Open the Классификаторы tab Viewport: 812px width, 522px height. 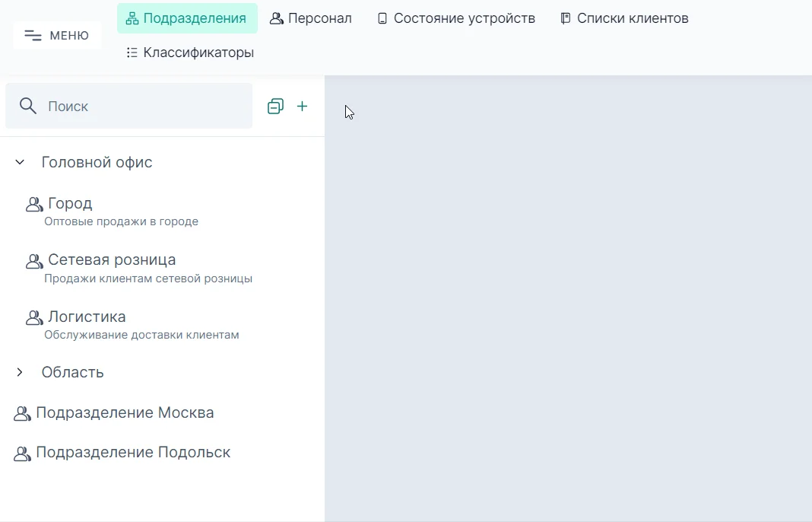(x=189, y=52)
